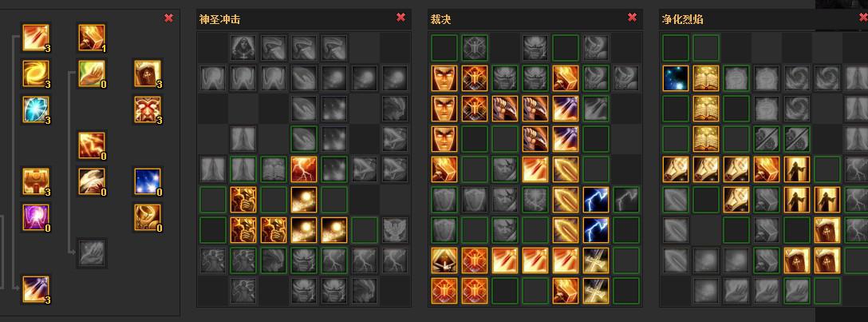Close the left skill tree panel
868x322 pixels.
[x=169, y=18]
